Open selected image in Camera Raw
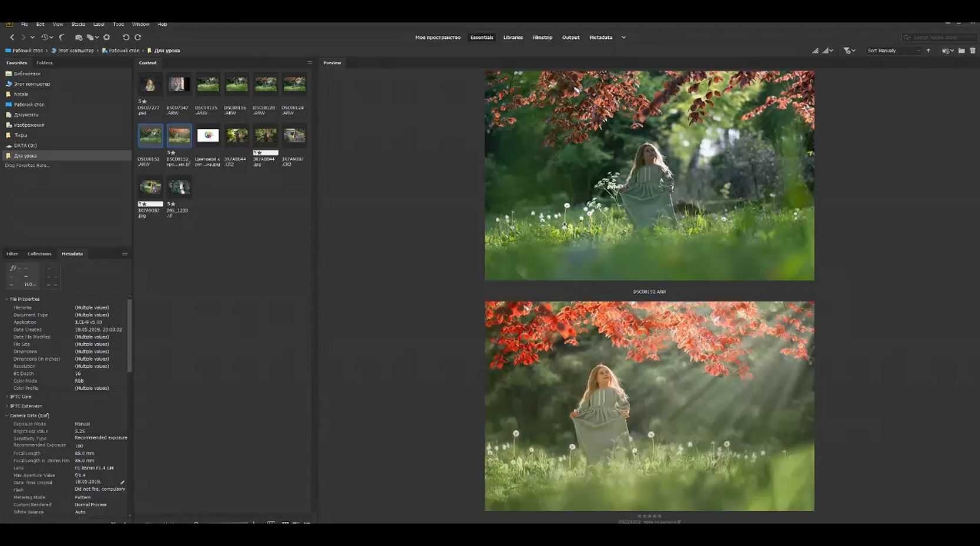 click(x=106, y=37)
